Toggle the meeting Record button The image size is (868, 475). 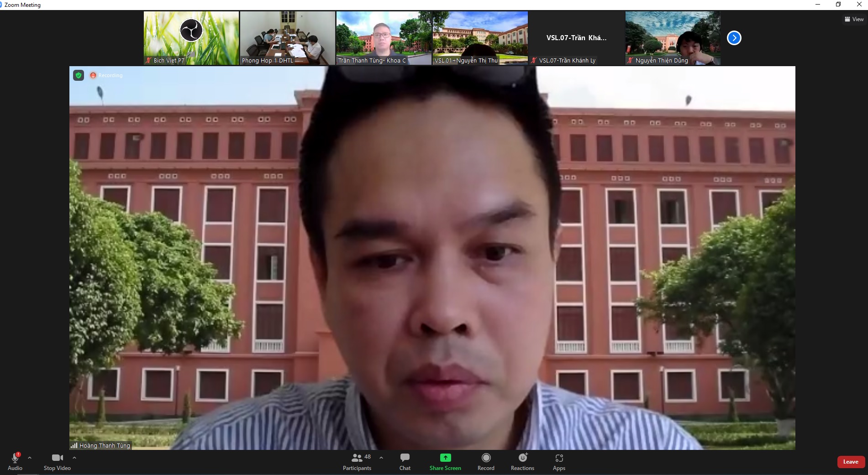(x=486, y=461)
